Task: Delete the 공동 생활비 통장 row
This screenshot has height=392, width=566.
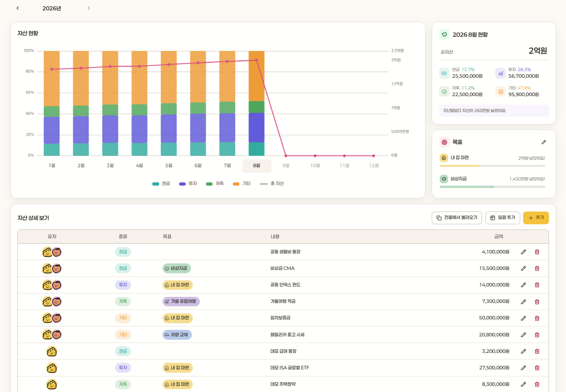Action: coord(537,252)
